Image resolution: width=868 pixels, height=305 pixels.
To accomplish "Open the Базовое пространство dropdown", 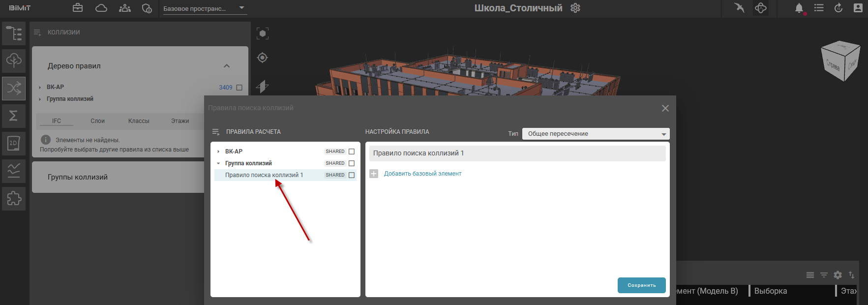I will click(x=204, y=8).
